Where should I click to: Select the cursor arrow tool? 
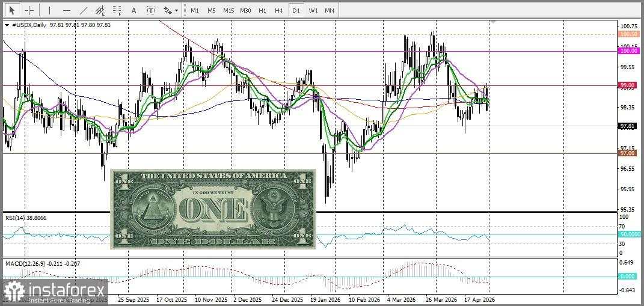pyautogui.click(x=11, y=10)
